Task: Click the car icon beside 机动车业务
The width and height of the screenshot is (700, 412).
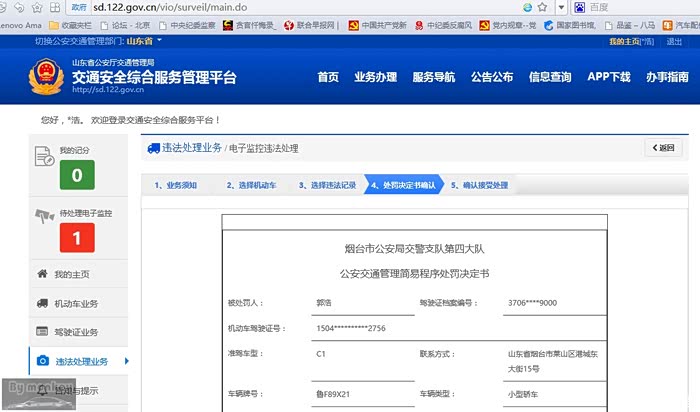Action: coord(42,303)
